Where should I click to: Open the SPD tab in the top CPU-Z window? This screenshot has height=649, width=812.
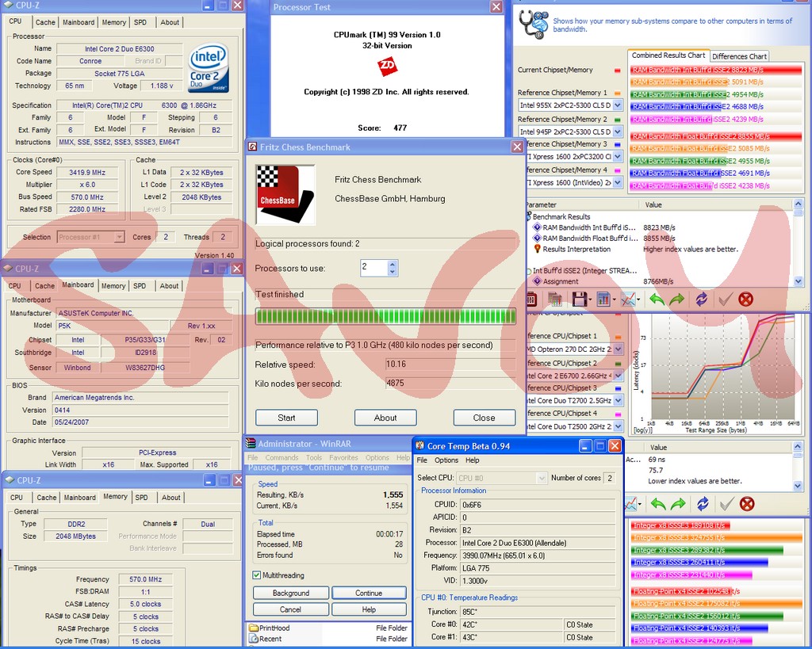(x=140, y=22)
